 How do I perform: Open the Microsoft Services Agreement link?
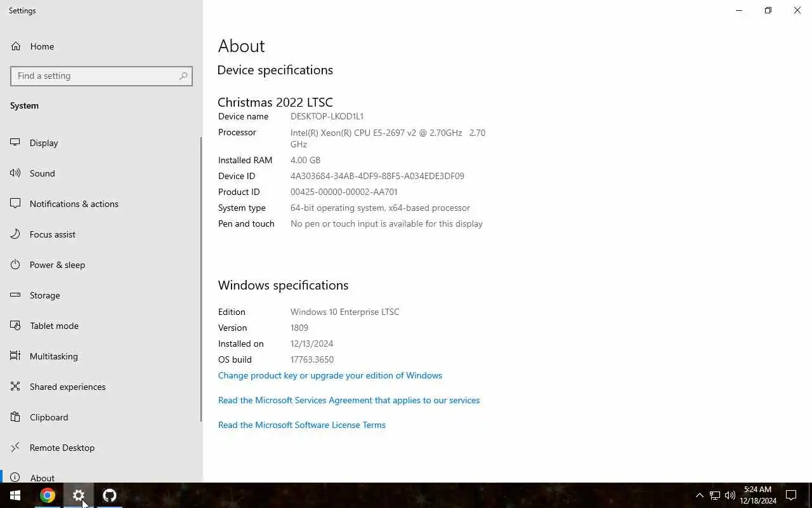coord(349,400)
